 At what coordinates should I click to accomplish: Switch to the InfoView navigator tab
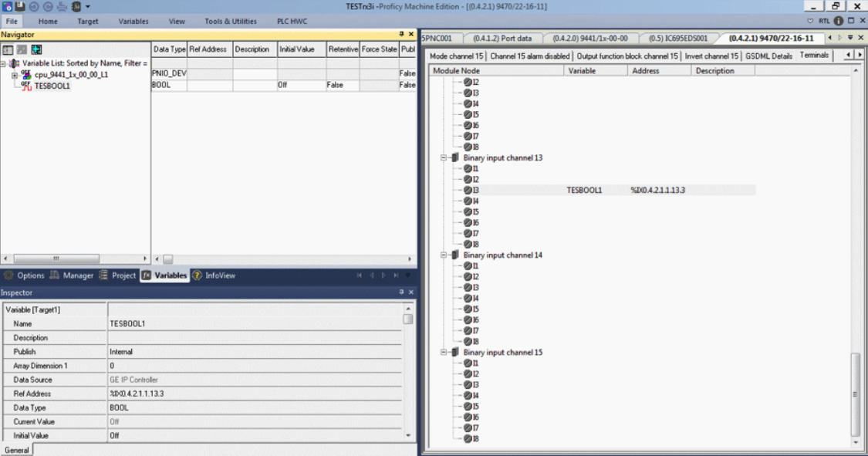tap(214, 275)
